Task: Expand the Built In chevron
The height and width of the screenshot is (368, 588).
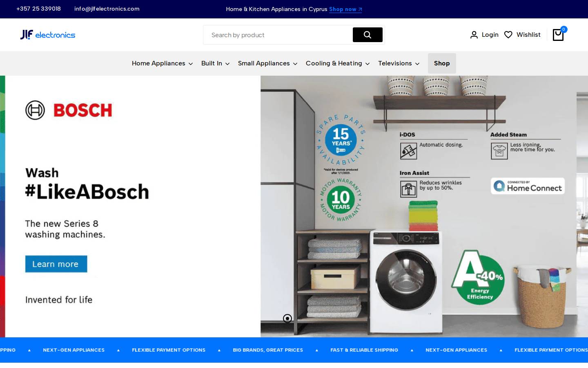Action: (x=227, y=64)
